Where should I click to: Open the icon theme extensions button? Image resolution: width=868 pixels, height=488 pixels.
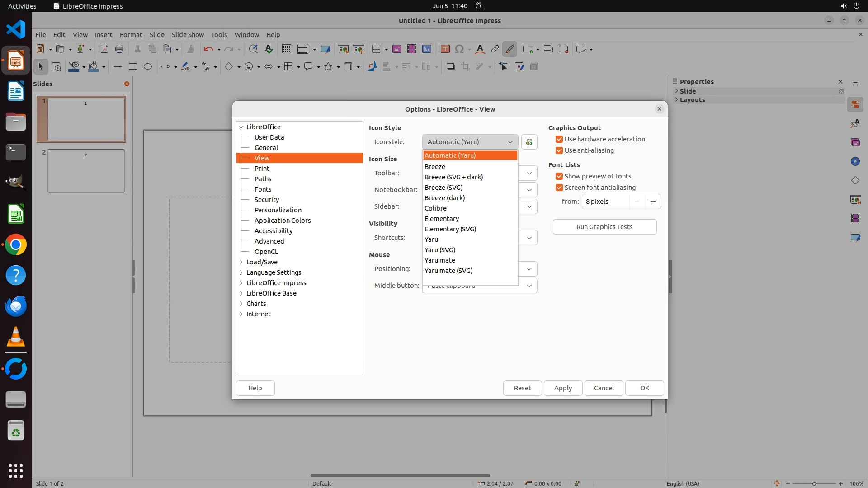click(x=529, y=142)
